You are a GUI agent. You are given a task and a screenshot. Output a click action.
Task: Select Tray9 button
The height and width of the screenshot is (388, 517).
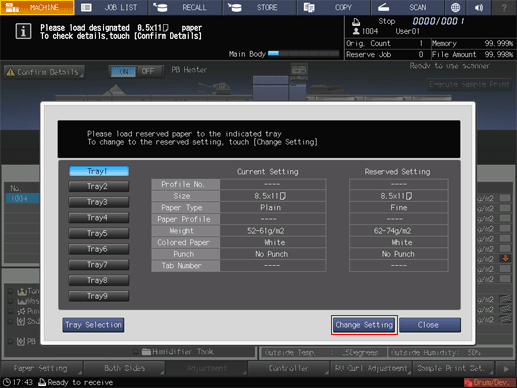pyautogui.click(x=99, y=296)
